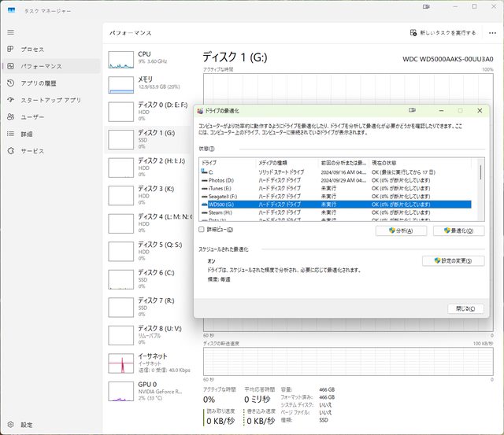504x435 pixels.
Task: Toggle the hamburger navigation menu
Action: [11, 32]
